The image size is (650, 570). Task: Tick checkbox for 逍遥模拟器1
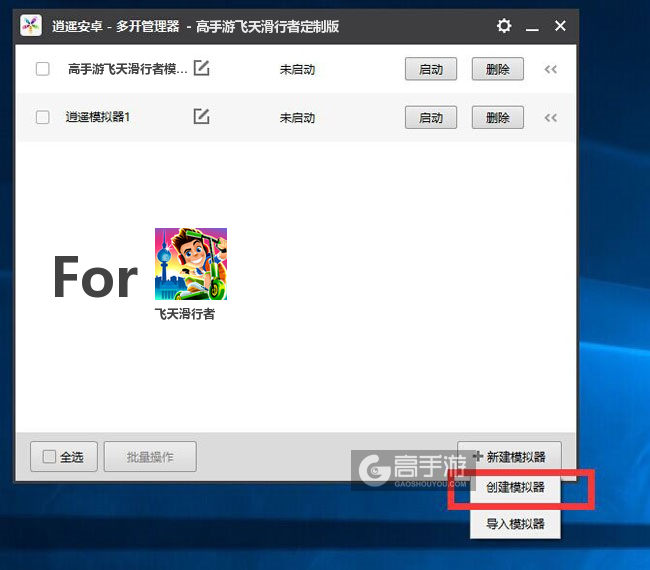coord(43,117)
